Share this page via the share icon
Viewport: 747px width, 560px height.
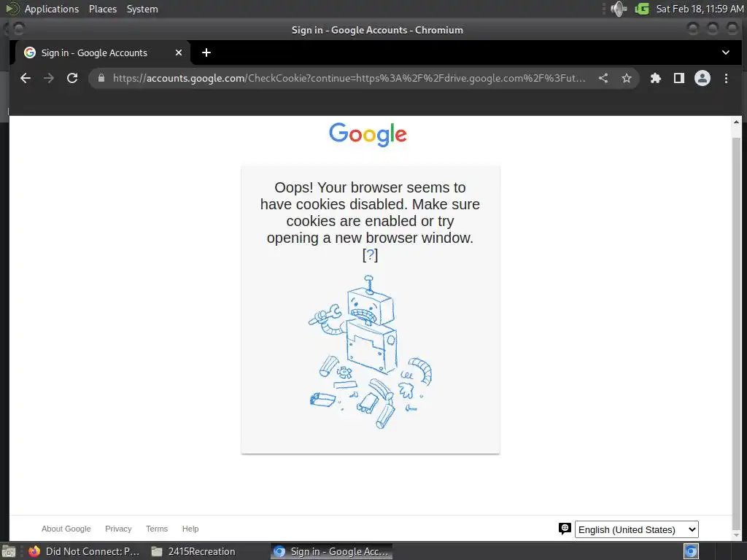click(x=603, y=78)
